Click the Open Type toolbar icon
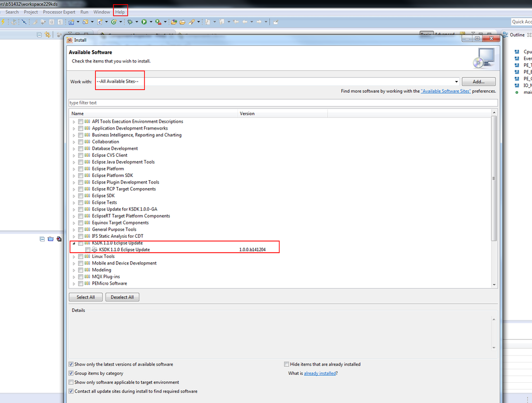Image resolution: width=532 pixels, height=403 pixels. point(174,22)
